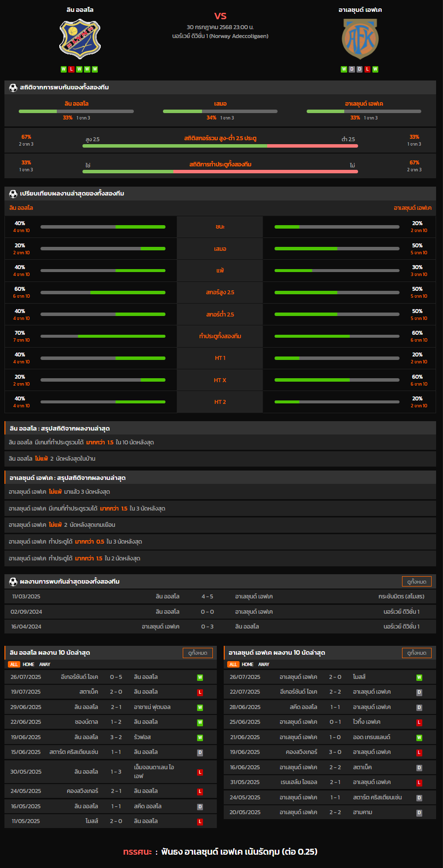This screenshot has height=868, width=443.
Task: Open view-all button for Lyn Oslo last 10 matches
Action: click(x=198, y=653)
